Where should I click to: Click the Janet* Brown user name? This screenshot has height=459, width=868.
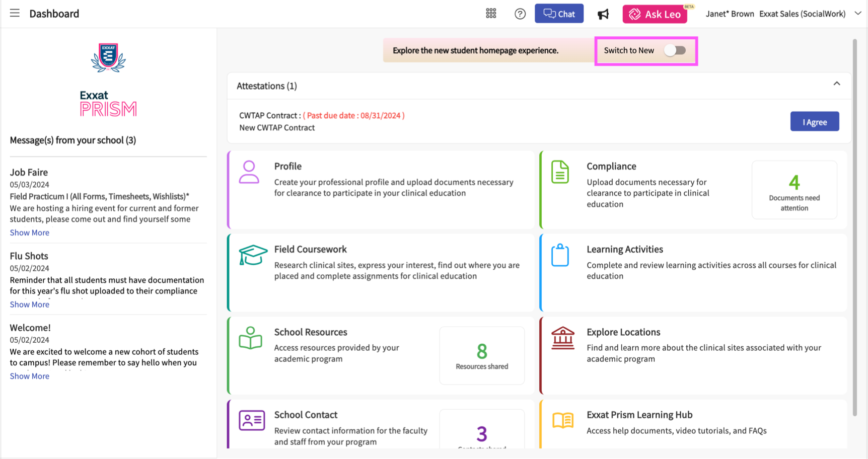[730, 14]
